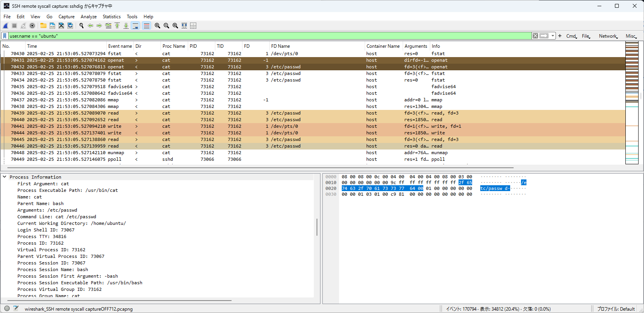The height and width of the screenshot is (313, 644).
Task: Add a filter button with plus sign
Action: coord(560,36)
